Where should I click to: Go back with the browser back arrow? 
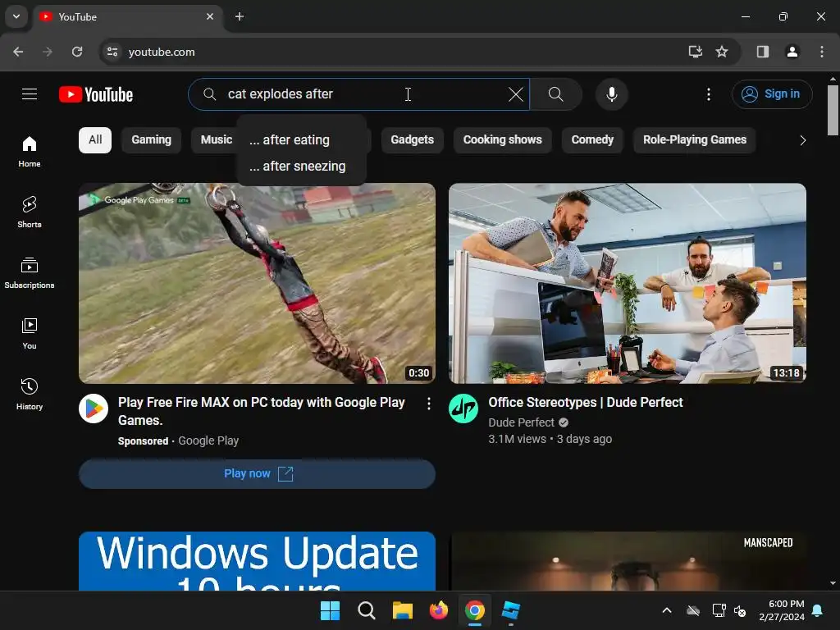pyautogui.click(x=18, y=52)
